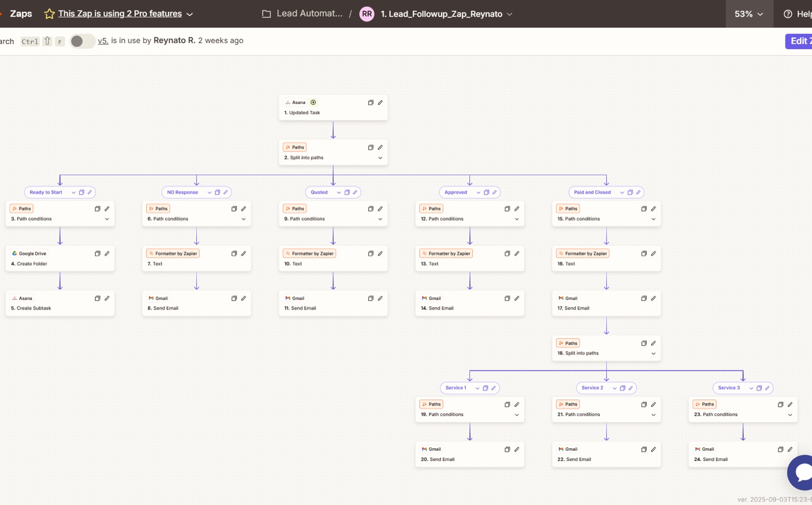Click This Zap is using 2 Pro features link
Screen dimensions: 812x505
pyautogui.click(x=120, y=14)
